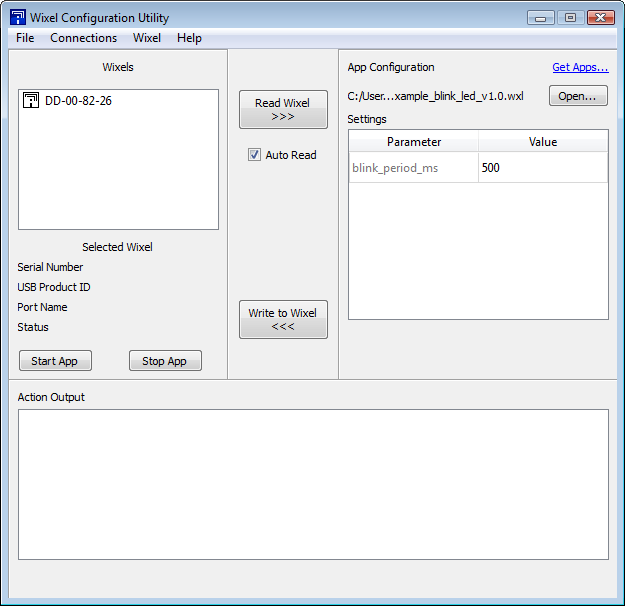Screen dimensions: 625x606
Task: Click the Start App button
Action: tap(55, 361)
